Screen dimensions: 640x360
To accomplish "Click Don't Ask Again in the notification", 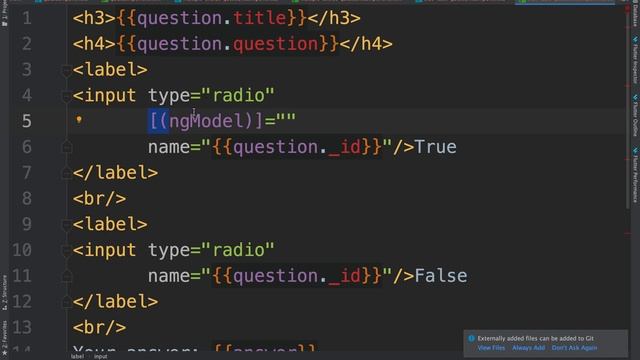I will pyautogui.click(x=574, y=348).
